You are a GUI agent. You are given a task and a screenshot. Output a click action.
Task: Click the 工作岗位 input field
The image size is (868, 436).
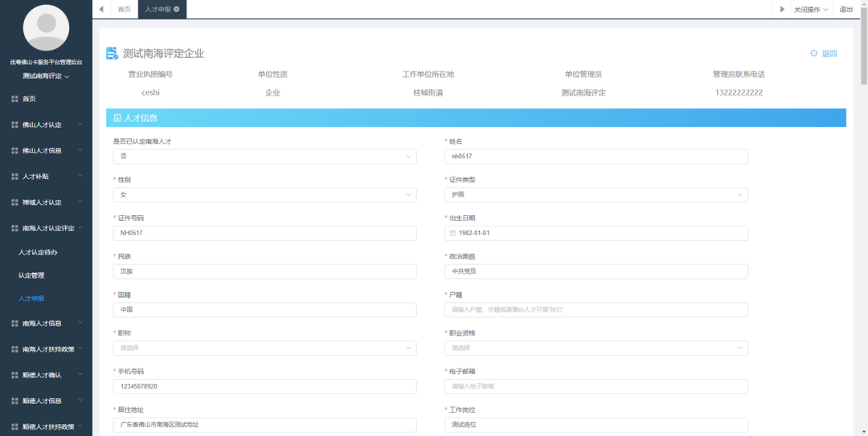point(596,425)
